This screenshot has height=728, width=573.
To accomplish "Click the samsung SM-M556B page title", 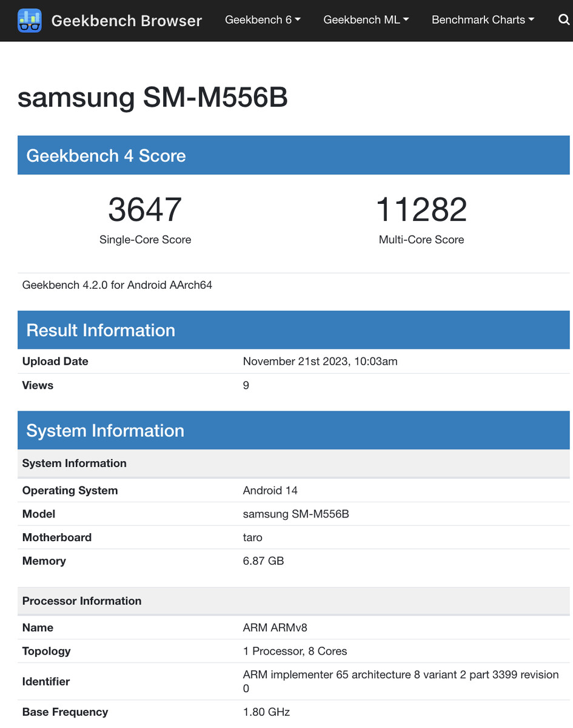I will pyautogui.click(x=152, y=98).
